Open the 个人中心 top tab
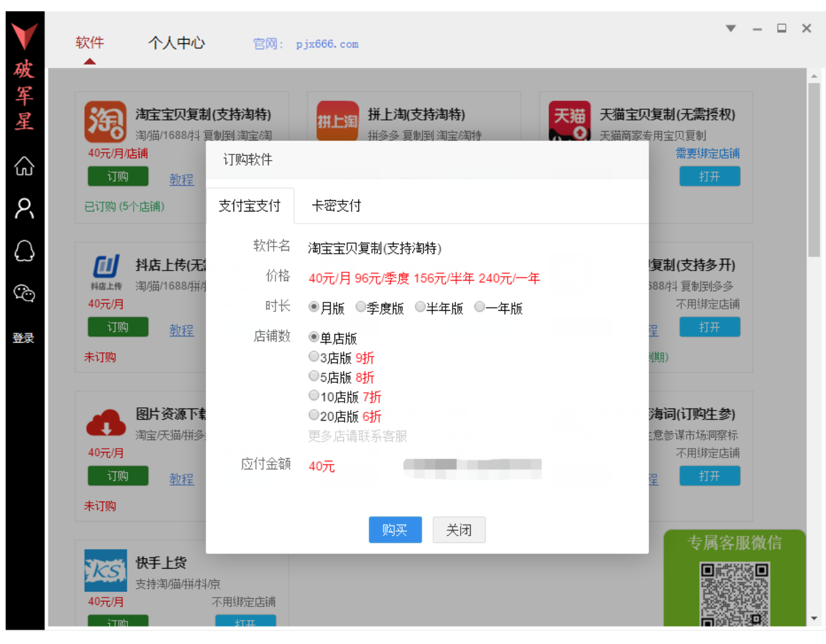 [x=176, y=43]
